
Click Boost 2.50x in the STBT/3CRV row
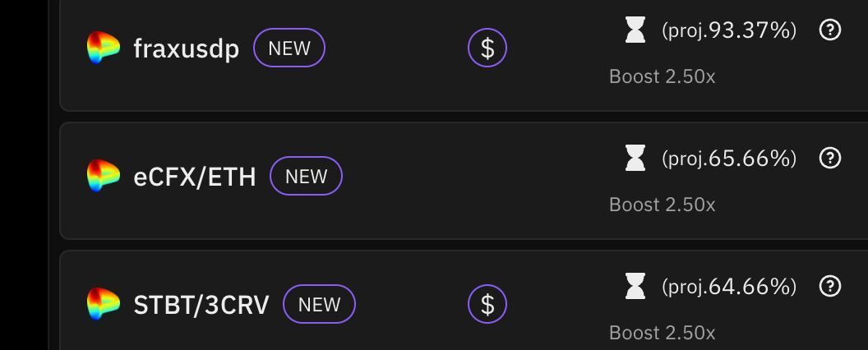pyautogui.click(x=662, y=333)
